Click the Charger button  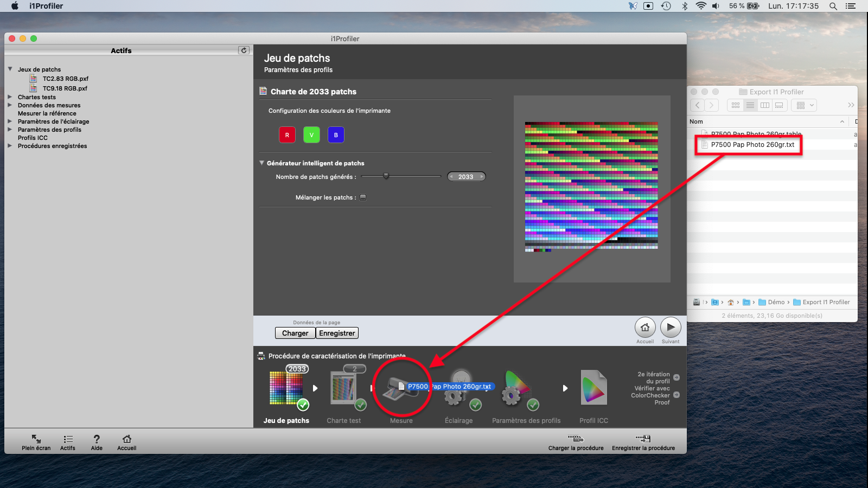tap(295, 333)
